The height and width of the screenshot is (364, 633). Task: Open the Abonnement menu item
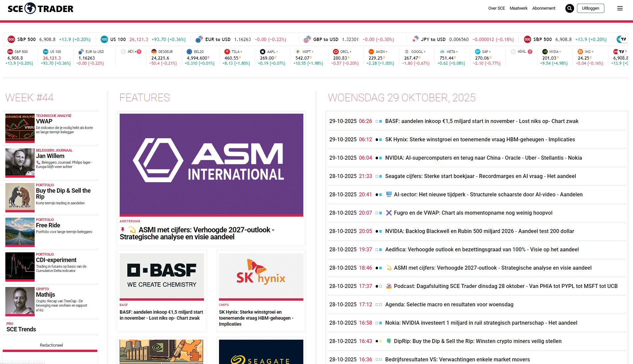(543, 8)
